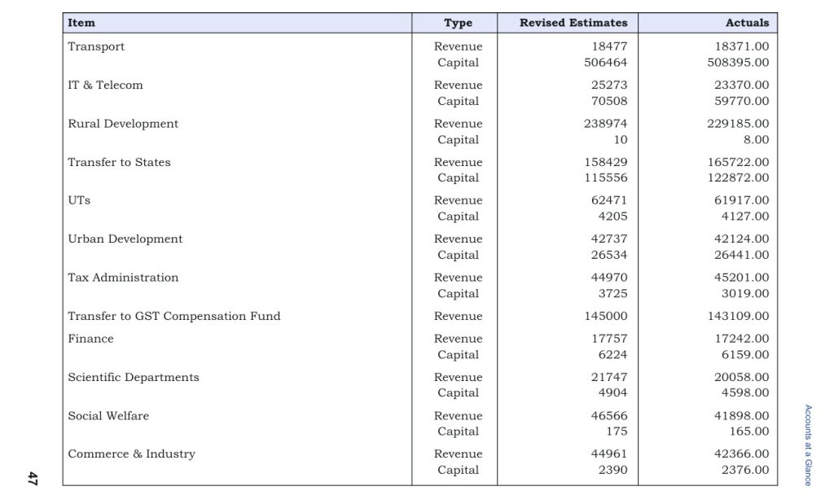Image resolution: width=834 pixels, height=504 pixels.
Task: Select the Tax Administration item label
Action: pyautogui.click(x=122, y=278)
